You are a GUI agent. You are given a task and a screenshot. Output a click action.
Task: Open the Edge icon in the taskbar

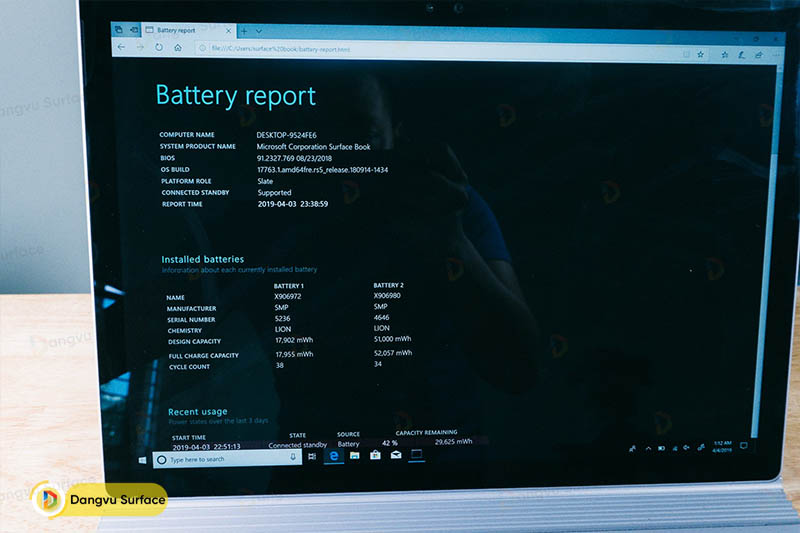tap(334, 455)
